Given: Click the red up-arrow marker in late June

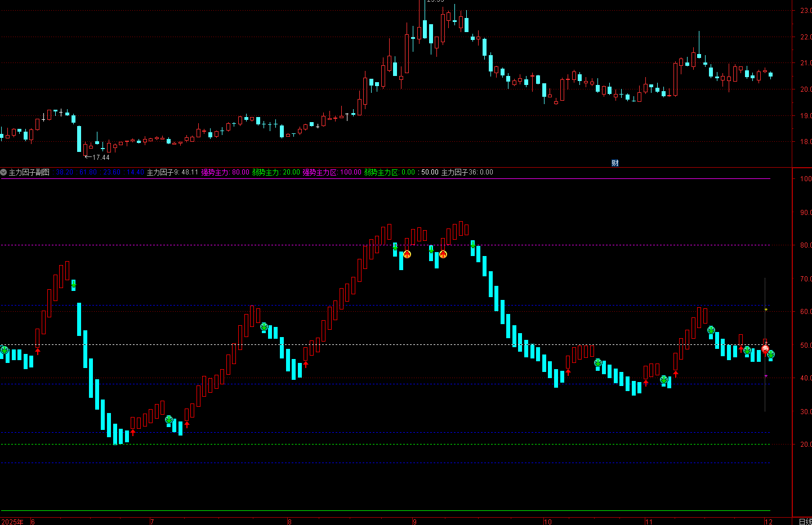Looking at the screenshot, I should tap(133, 432).
